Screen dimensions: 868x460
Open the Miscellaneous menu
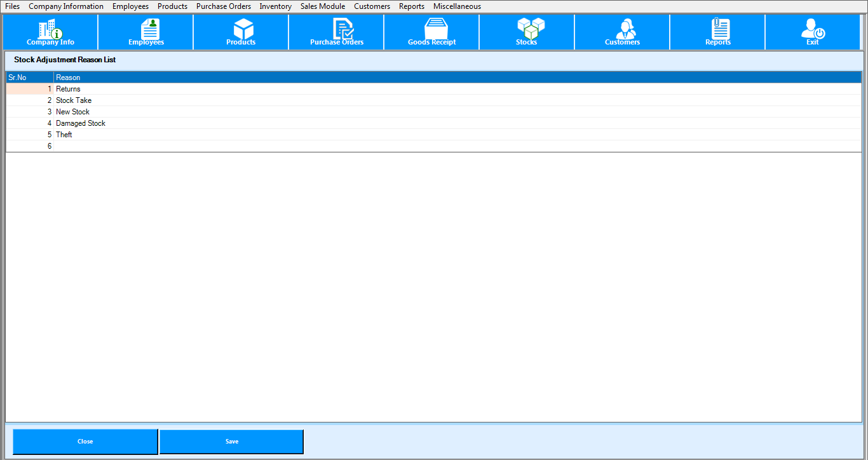[x=457, y=6]
